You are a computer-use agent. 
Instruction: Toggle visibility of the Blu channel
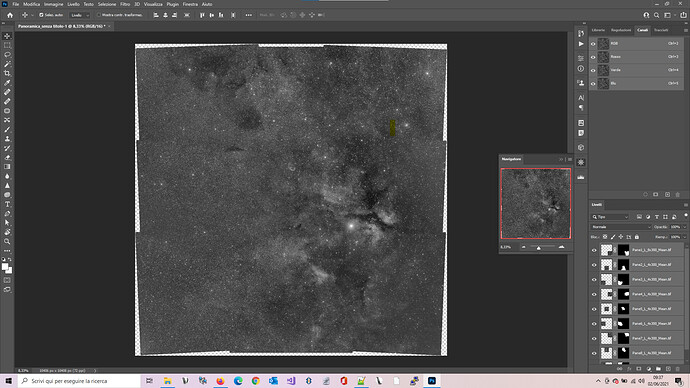[x=593, y=83]
